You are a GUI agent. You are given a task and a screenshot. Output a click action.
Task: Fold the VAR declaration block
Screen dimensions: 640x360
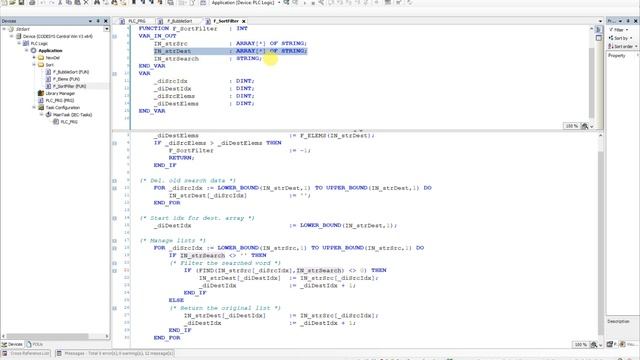coord(115,74)
